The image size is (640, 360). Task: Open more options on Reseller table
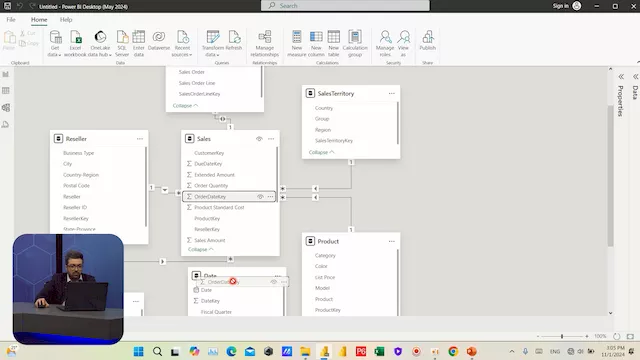point(140,139)
